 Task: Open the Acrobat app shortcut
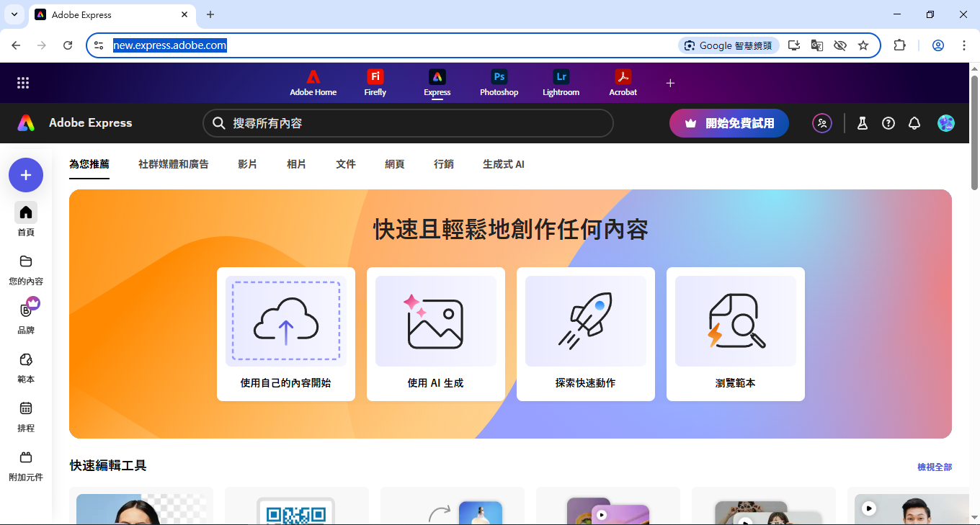(x=623, y=82)
